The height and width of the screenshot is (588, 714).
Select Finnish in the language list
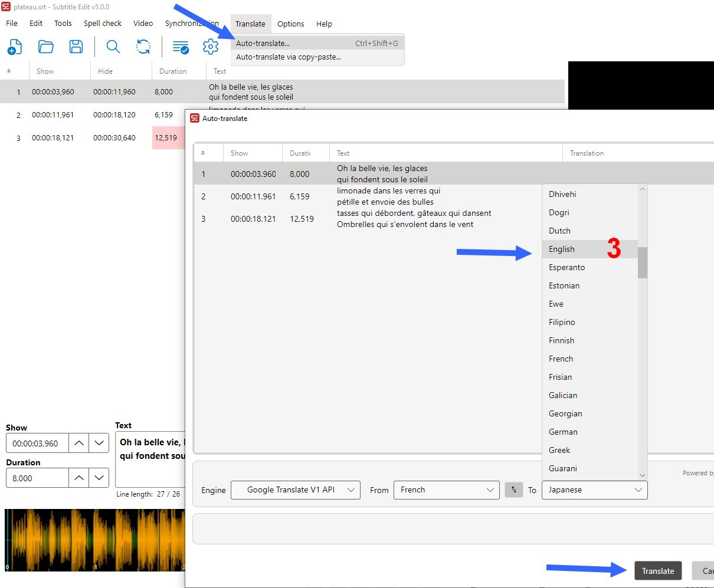click(x=589, y=340)
